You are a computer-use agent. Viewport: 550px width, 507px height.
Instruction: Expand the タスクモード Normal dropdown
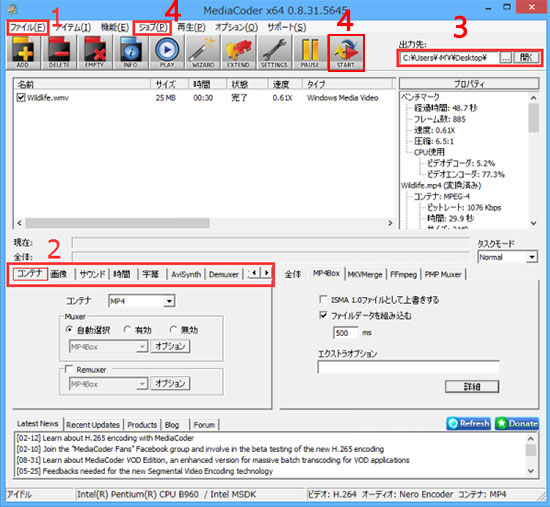[507, 257]
